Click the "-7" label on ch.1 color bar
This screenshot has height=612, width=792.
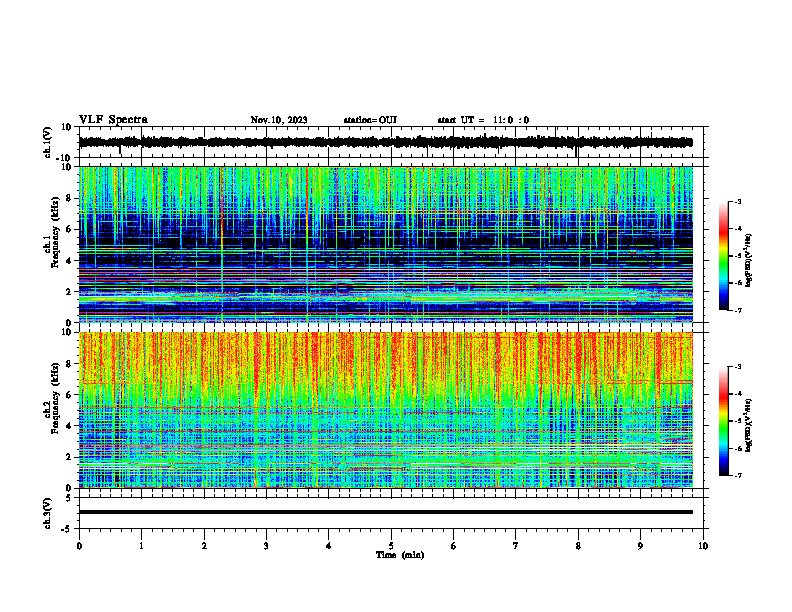click(737, 310)
